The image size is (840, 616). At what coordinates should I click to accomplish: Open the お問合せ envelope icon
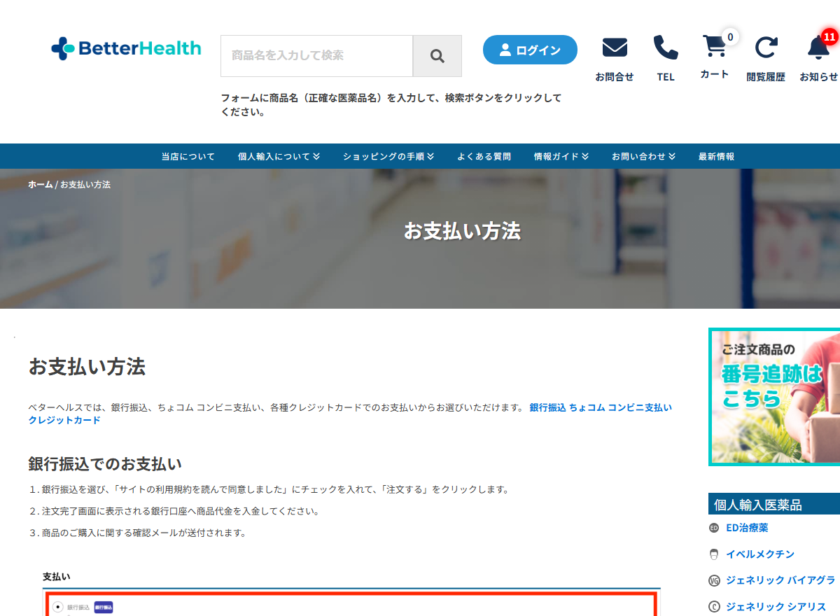point(615,48)
